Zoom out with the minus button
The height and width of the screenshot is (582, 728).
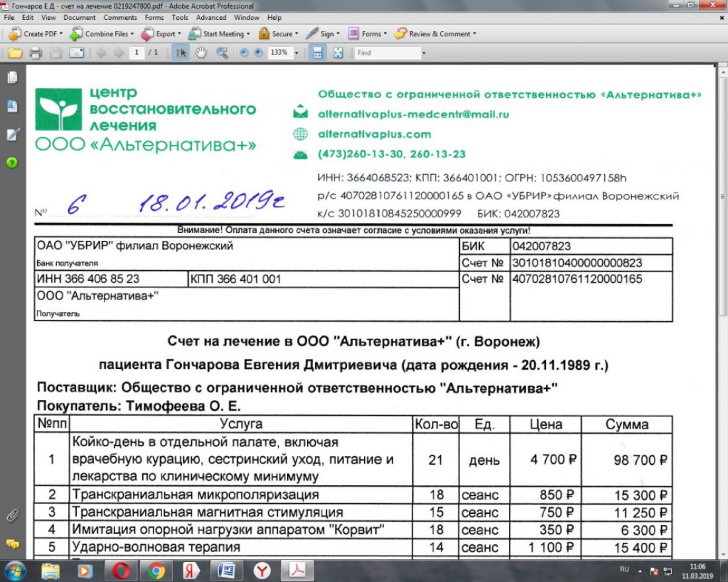(244, 53)
